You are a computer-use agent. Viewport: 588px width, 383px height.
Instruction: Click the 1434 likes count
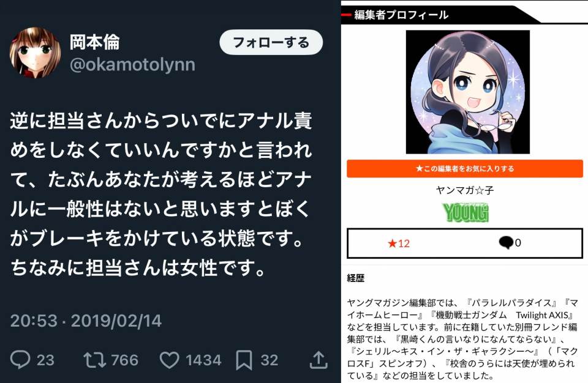203,360
